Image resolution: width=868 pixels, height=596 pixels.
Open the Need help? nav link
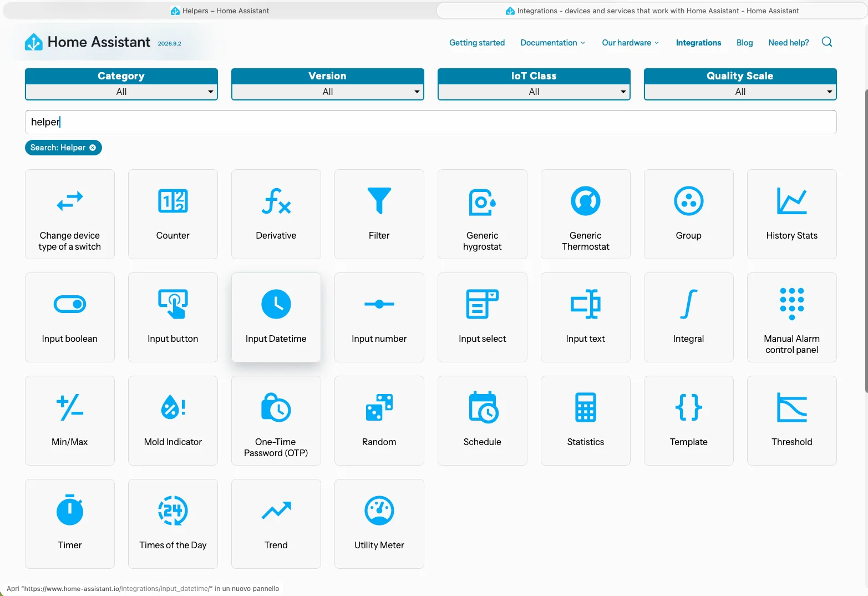[789, 43]
